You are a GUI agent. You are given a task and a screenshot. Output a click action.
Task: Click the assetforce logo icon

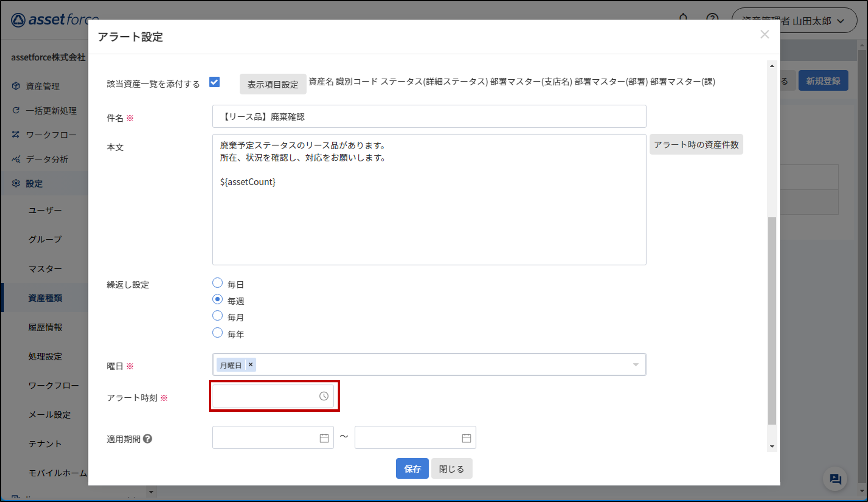[x=18, y=20]
